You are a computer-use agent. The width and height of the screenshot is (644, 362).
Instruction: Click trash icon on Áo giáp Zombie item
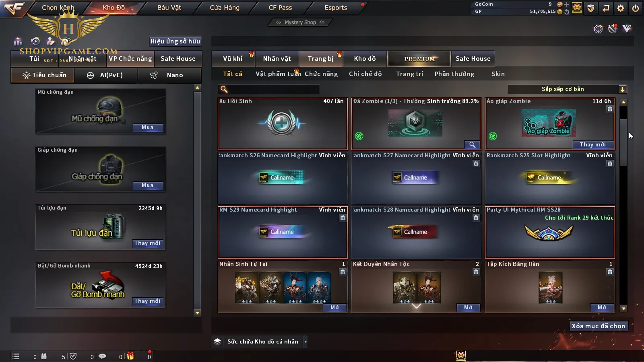(610, 109)
